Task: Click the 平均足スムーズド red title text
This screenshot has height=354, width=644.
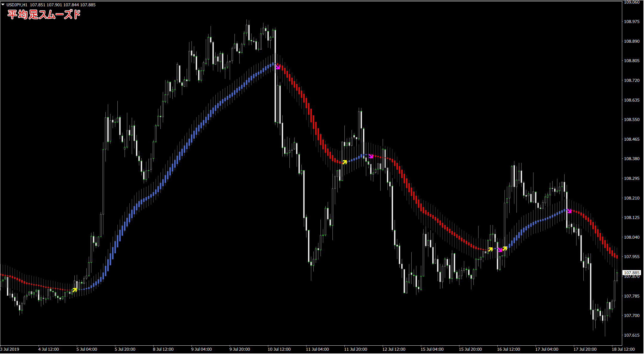Action: 44,14
